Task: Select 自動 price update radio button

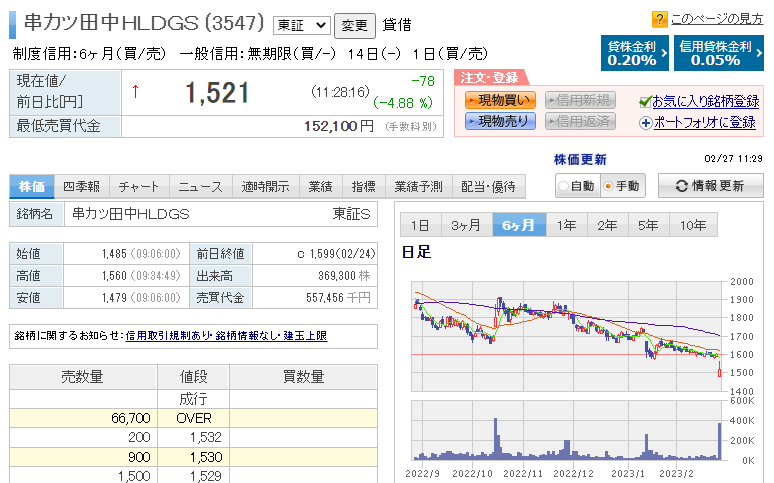Action: click(564, 186)
